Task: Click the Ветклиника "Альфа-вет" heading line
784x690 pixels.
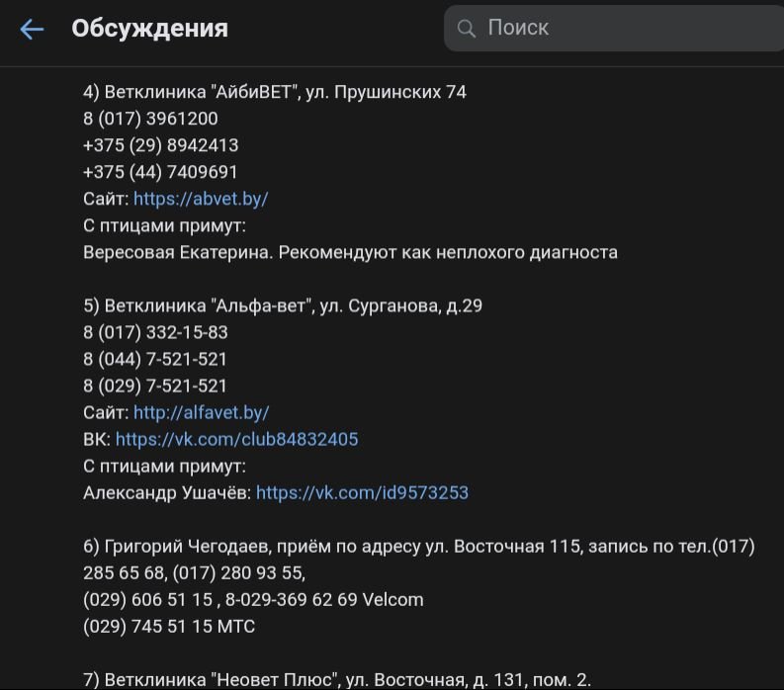Action: 282,305
